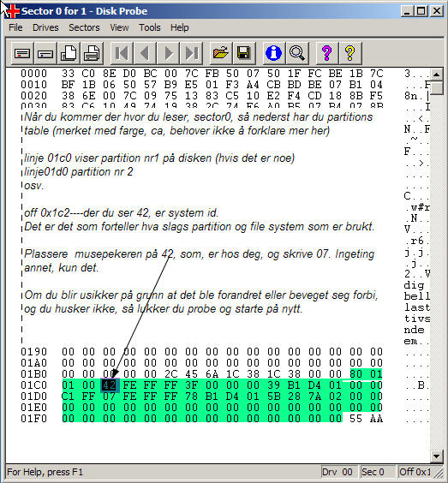Go to the next sector arrow
This screenshot has width=448, height=483.
pos(168,53)
